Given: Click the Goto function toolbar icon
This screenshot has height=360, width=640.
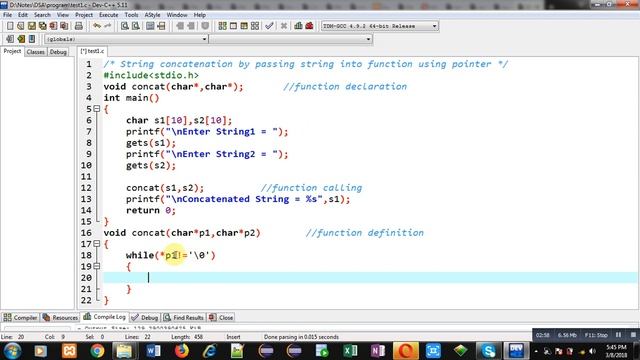Looking at the screenshot, I should click(x=150, y=26).
